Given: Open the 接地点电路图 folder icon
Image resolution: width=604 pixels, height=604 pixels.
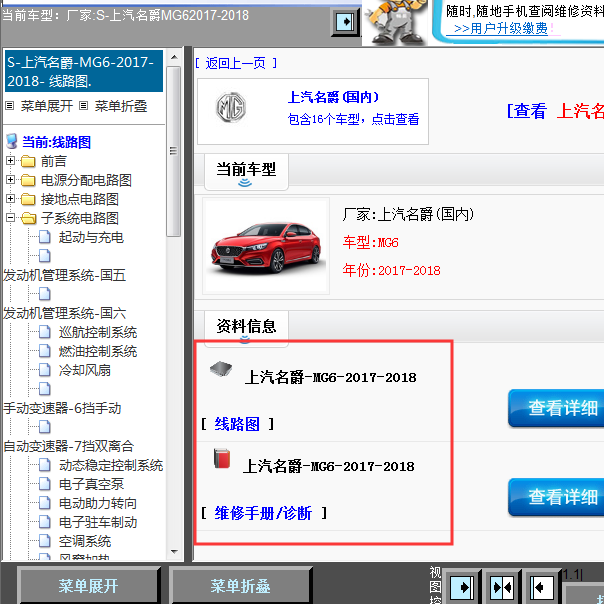Looking at the screenshot, I should pos(28,199).
